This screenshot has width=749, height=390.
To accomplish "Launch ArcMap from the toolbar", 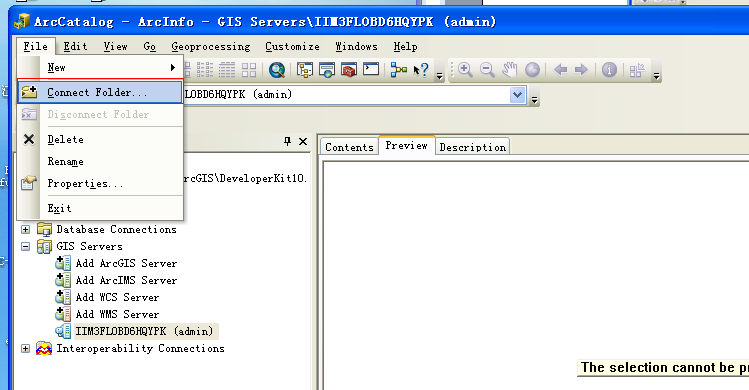I will [x=277, y=70].
